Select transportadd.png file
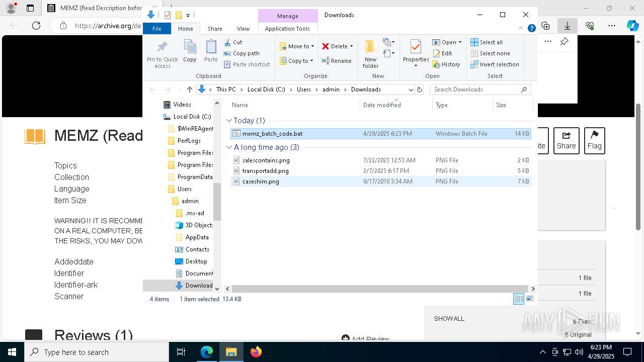Screen dimensions: 644x362 tap(380, 171)
